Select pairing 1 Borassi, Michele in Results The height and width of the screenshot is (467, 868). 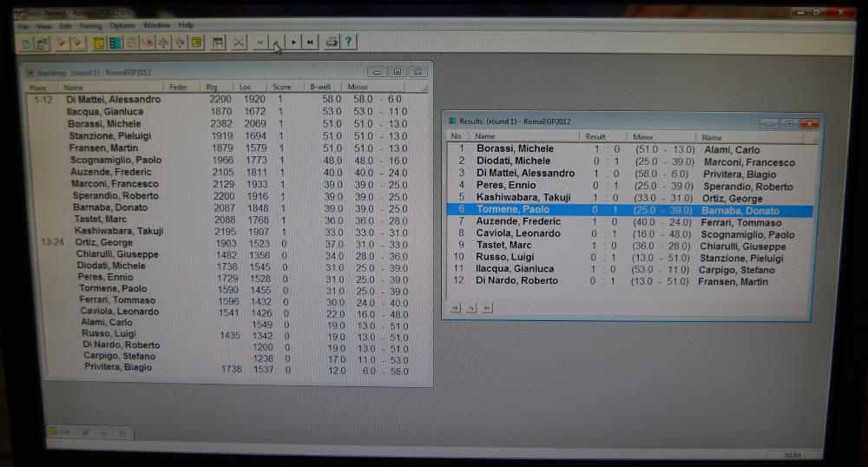coord(630,149)
